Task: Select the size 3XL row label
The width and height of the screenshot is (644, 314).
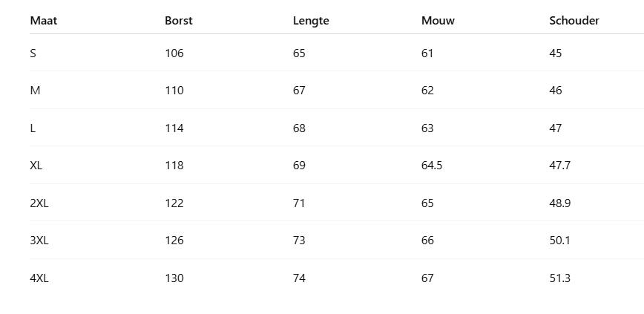Action: click(x=39, y=241)
